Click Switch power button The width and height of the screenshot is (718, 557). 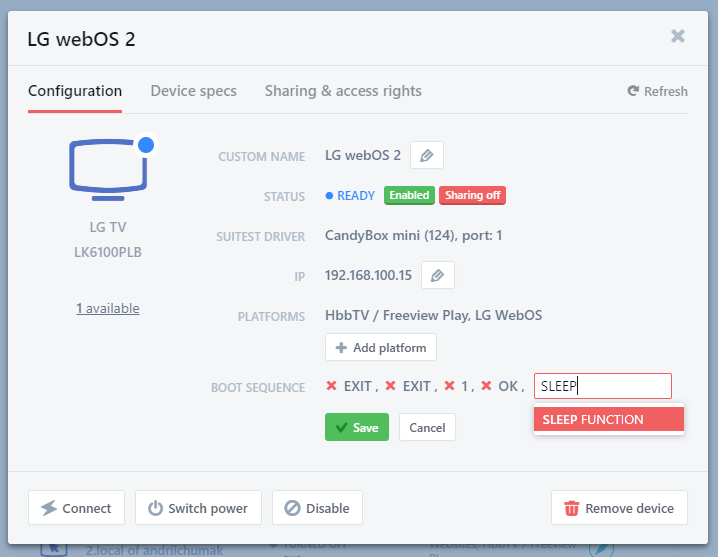[x=198, y=508]
